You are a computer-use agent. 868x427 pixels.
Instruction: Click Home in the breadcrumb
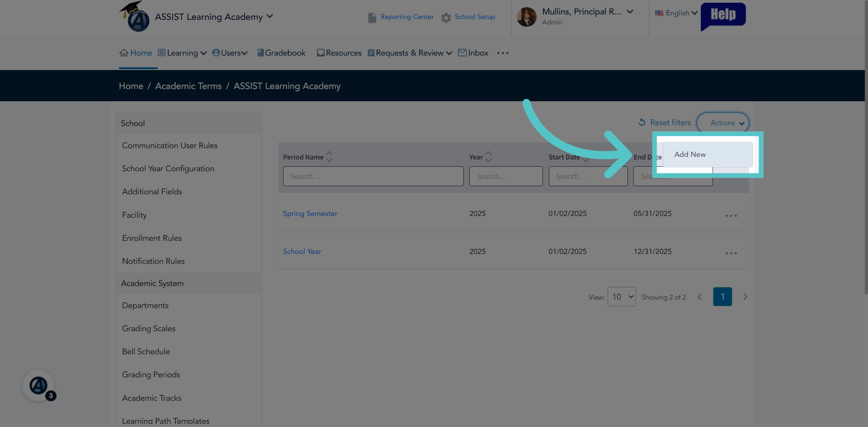pyautogui.click(x=131, y=86)
